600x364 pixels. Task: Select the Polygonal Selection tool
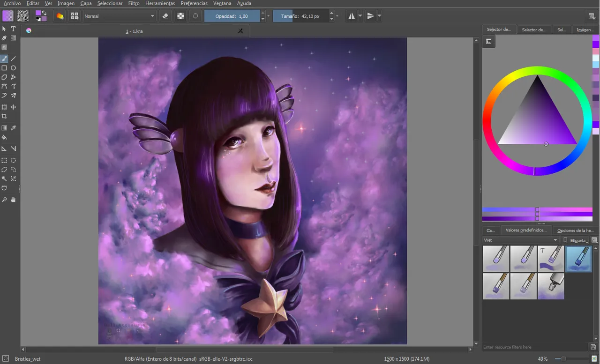[4, 170]
